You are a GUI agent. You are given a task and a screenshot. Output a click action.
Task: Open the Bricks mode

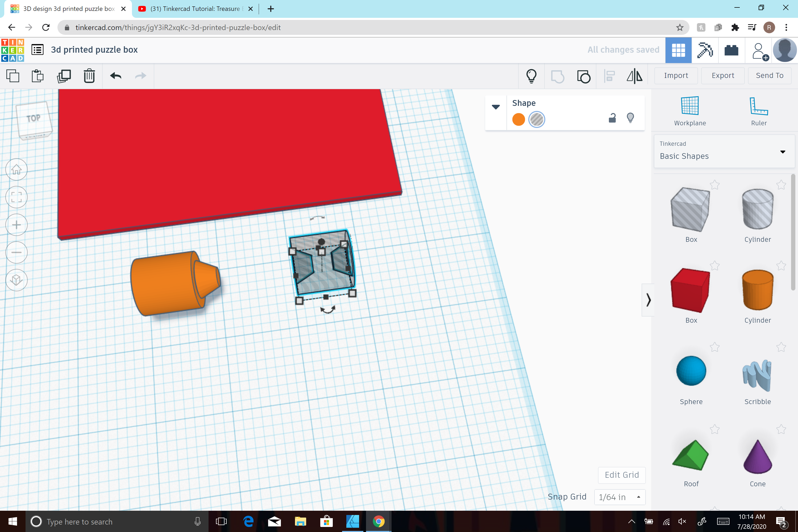(731, 50)
